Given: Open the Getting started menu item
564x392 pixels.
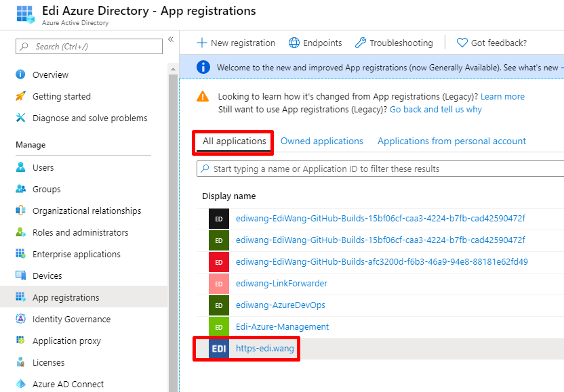Looking at the screenshot, I should (x=62, y=96).
